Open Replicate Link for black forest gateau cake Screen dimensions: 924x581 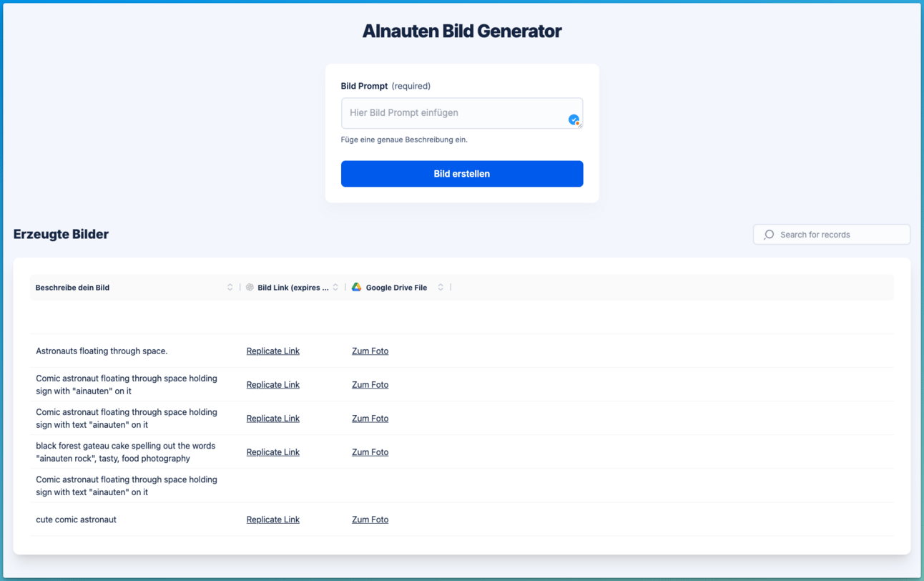(x=273, y=451)
